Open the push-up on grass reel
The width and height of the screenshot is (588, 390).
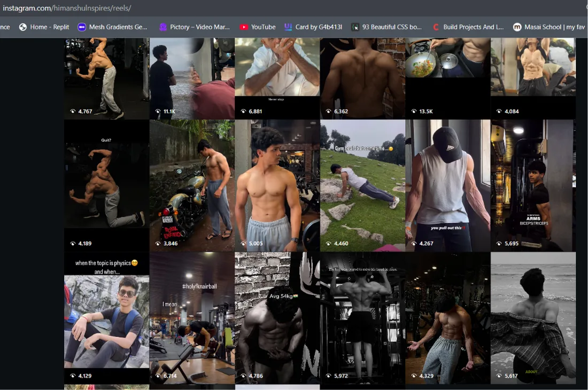(x=362, y=185)
